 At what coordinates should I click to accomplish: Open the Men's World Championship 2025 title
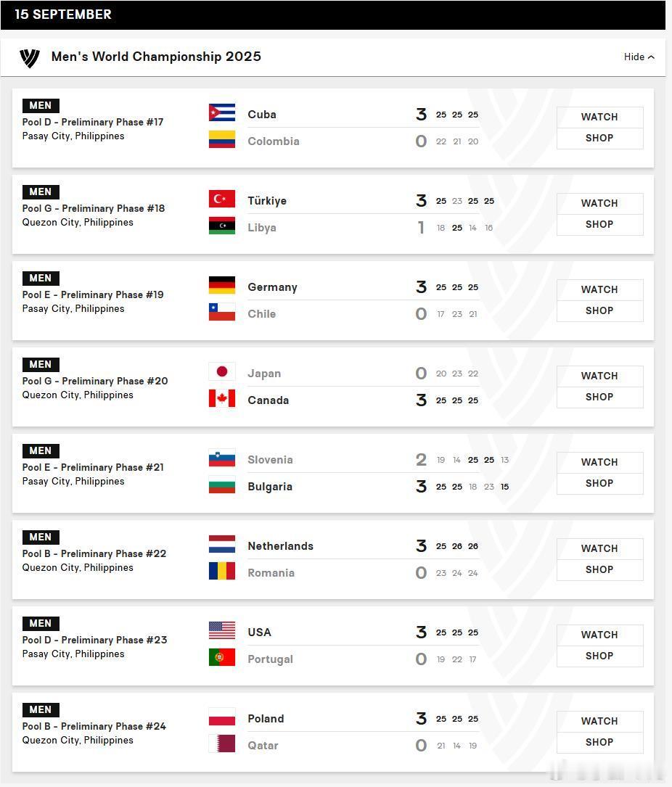coord(156,57)
